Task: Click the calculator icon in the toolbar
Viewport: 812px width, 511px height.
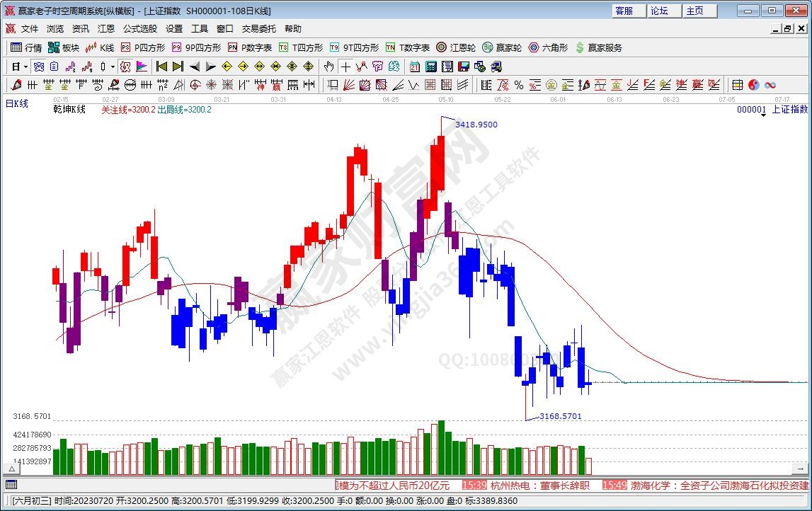Action: (x=430, y=67)
